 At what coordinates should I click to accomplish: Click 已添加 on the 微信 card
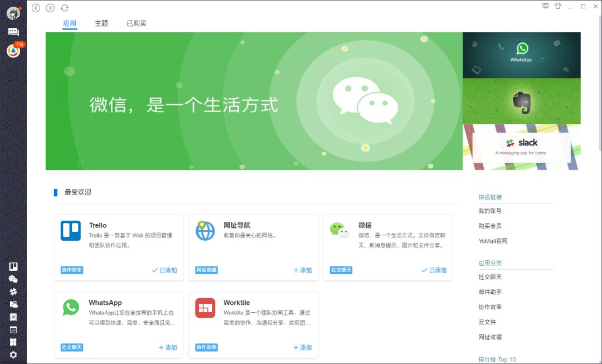tap(434, 270)
